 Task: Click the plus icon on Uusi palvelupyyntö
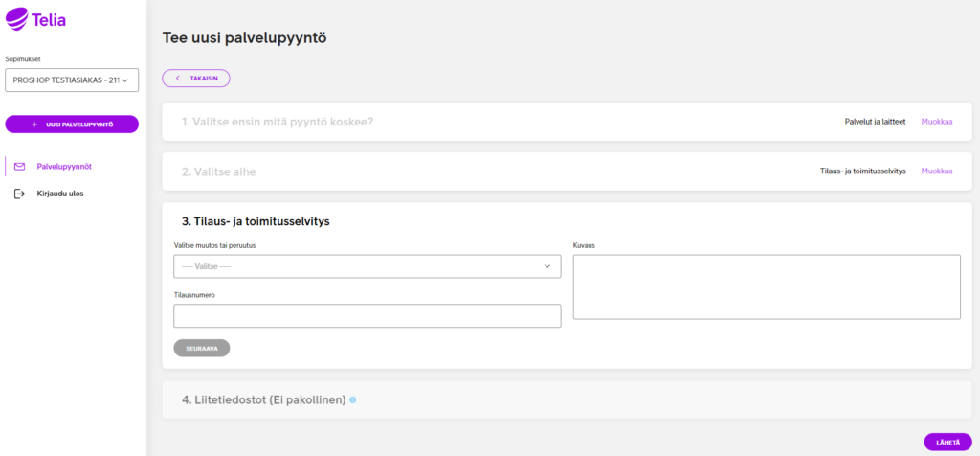[x=34, y=125]
